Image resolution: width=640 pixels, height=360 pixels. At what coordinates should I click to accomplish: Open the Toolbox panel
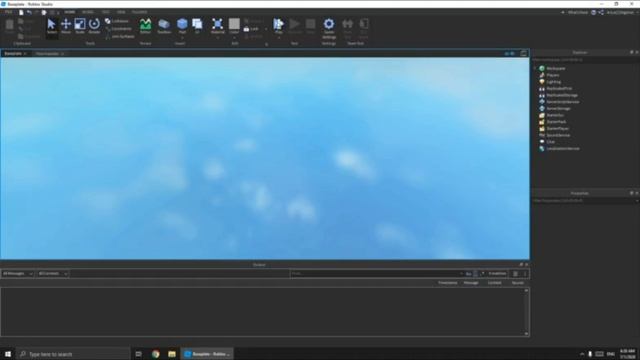pos(164,25)
